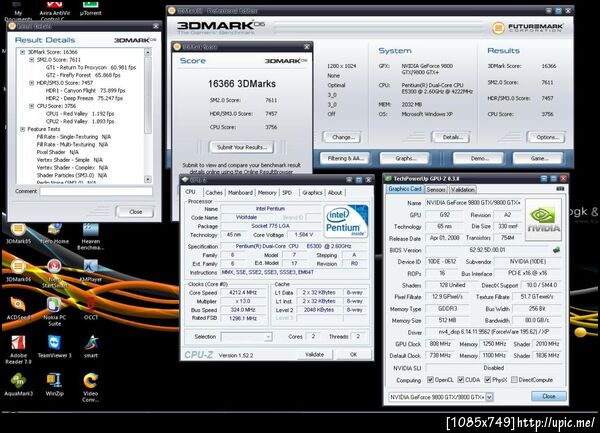Collapse the 3DMark Score tree node
Image resolution: width=600 pixels, height=433 pixels.
coord(23,52)
